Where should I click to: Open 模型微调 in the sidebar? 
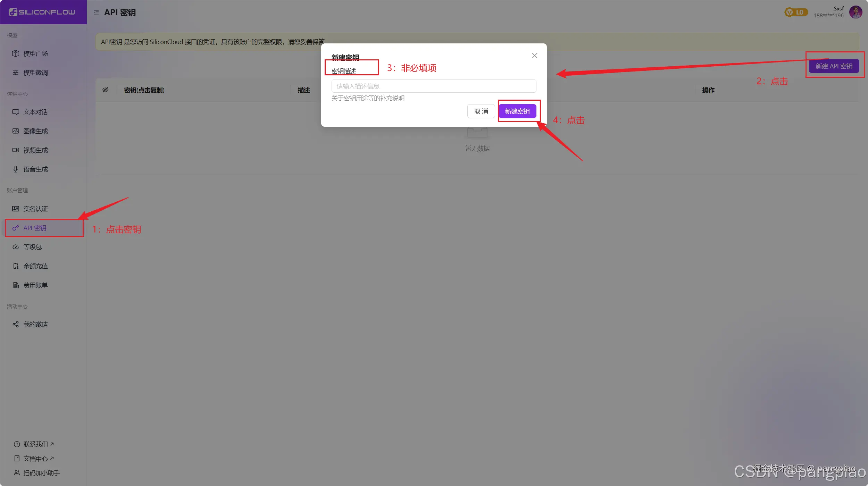click(35, 73)
